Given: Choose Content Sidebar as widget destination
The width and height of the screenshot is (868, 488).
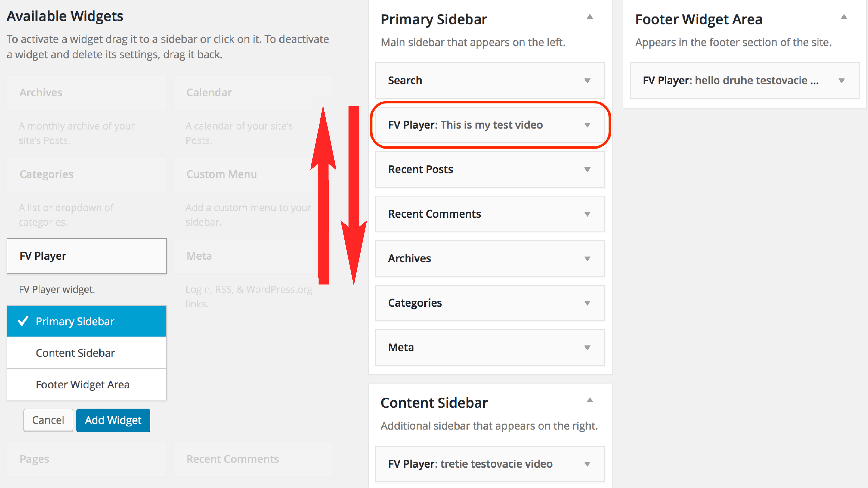Looking at the screenshot, I should tap(87, 353).
